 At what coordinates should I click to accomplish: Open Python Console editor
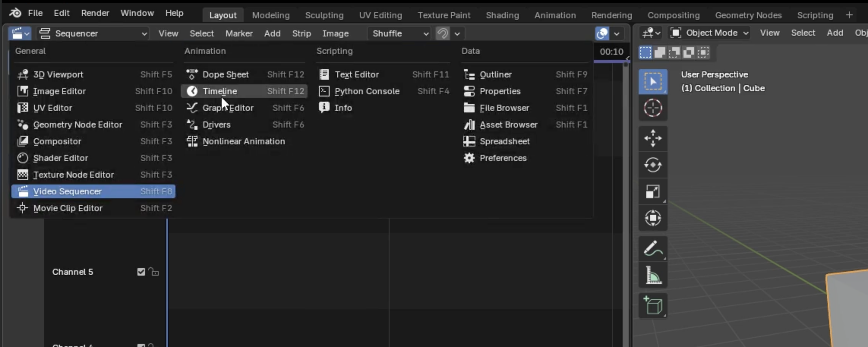383,91
